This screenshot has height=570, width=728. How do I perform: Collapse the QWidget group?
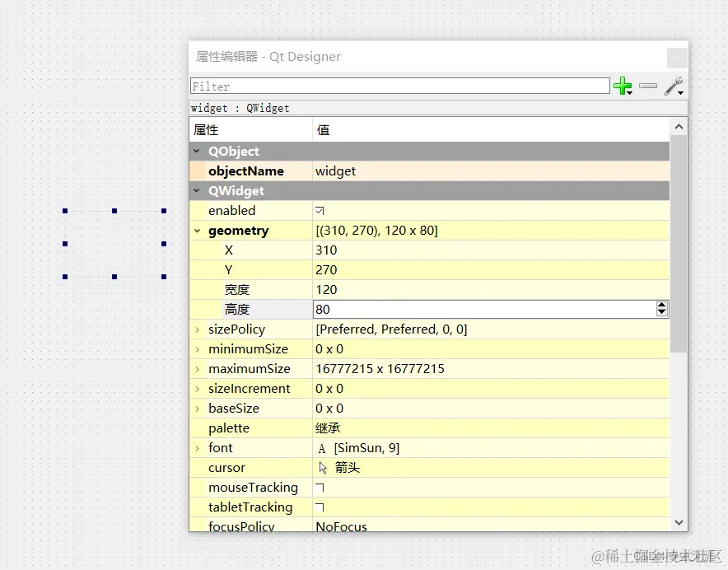pyautogui.click(x=197, y=191)
